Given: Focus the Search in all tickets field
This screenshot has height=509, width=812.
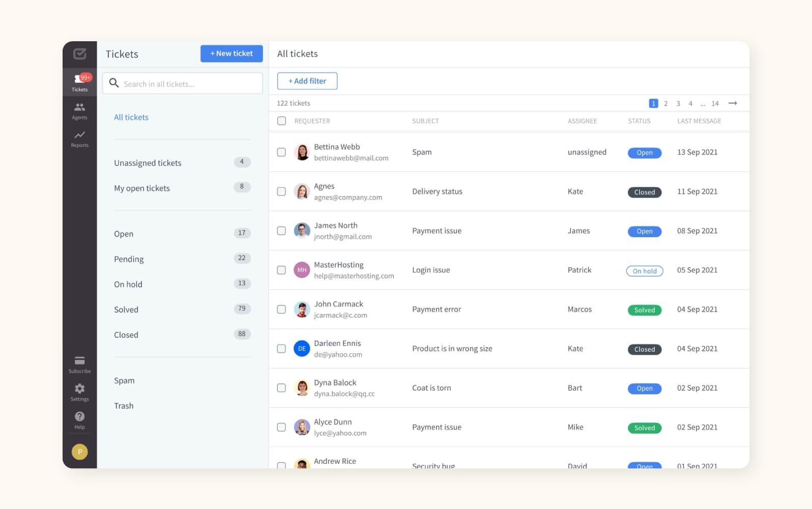Looking at the screenshot, I should (x=182, y=83).
